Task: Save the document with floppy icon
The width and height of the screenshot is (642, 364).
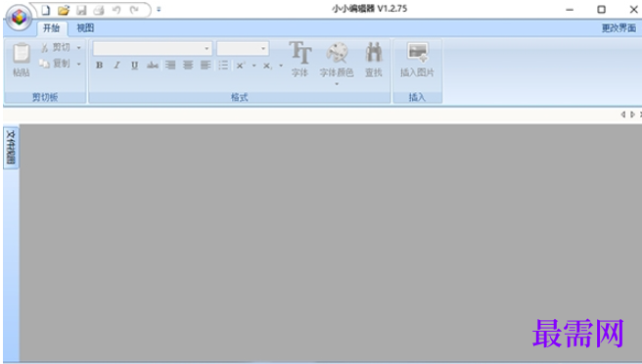Action: (x=81, y=10)
